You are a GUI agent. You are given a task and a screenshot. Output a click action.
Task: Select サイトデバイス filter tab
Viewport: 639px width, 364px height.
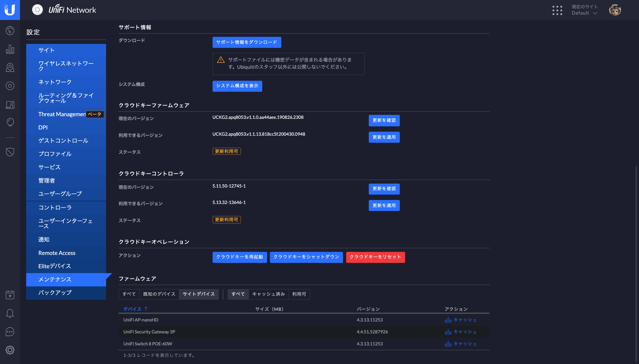click(199, 294)
